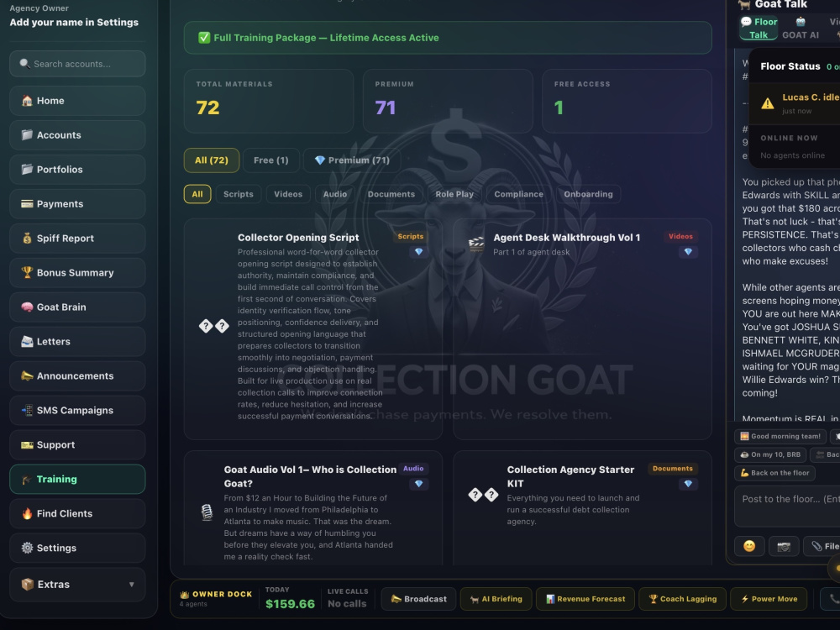Click the Extras box icon
Viewport: 840px width, 630px height.
coord(28,584)
